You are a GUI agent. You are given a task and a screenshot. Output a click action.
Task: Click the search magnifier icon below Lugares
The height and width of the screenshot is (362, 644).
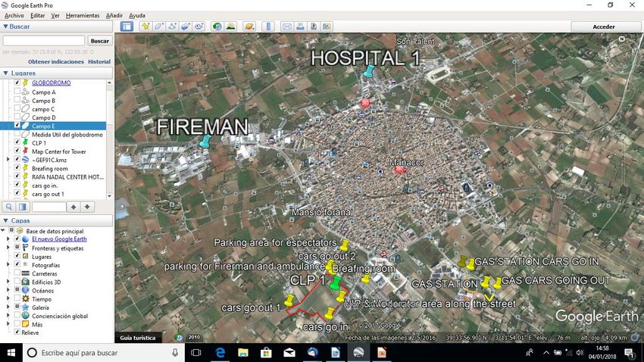point(9,207)
